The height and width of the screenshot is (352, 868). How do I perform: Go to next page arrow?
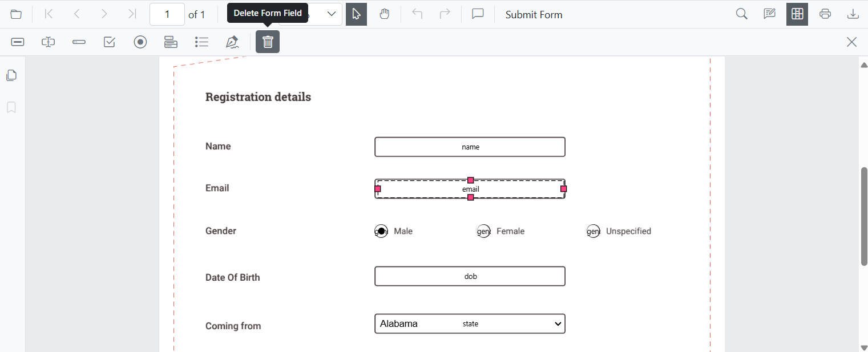tap(104, 14)
